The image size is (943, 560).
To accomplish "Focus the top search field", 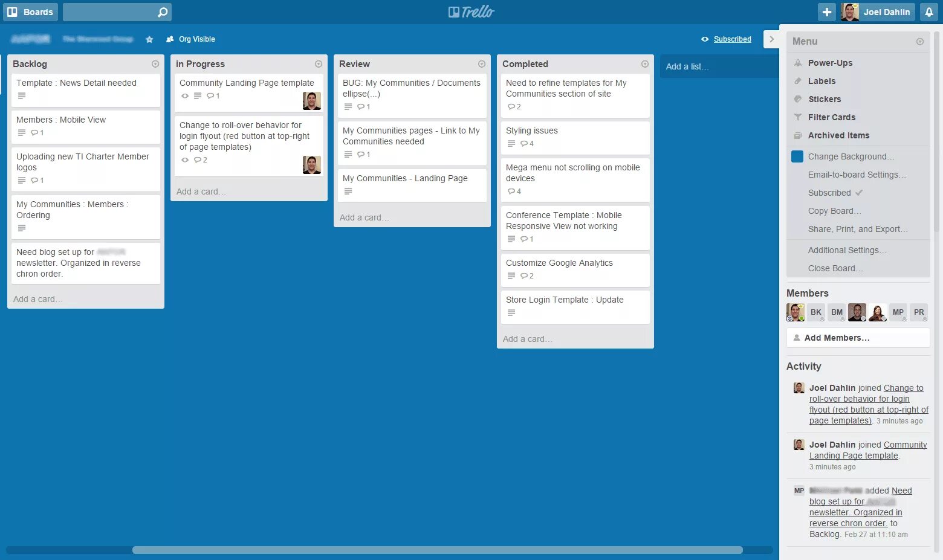I will pos(117,12).
